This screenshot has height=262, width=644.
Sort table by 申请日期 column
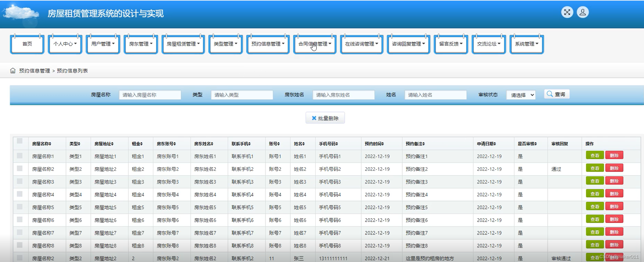coord(486,144)
